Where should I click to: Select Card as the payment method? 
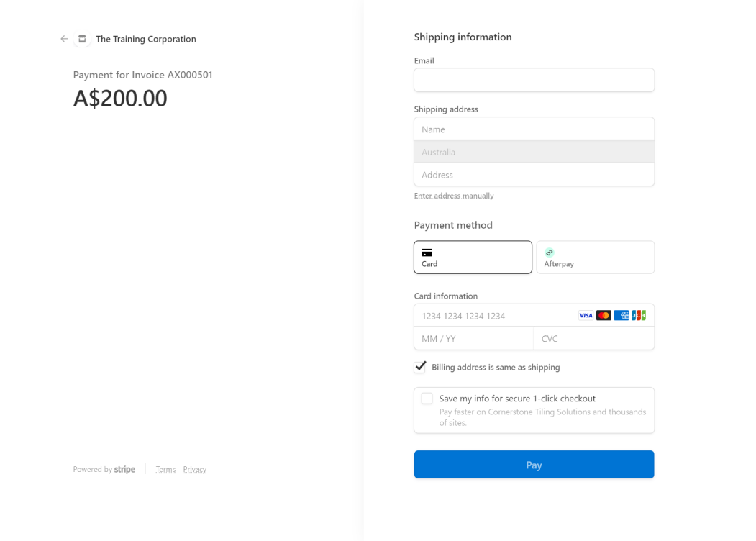click(x=473, y=257)
